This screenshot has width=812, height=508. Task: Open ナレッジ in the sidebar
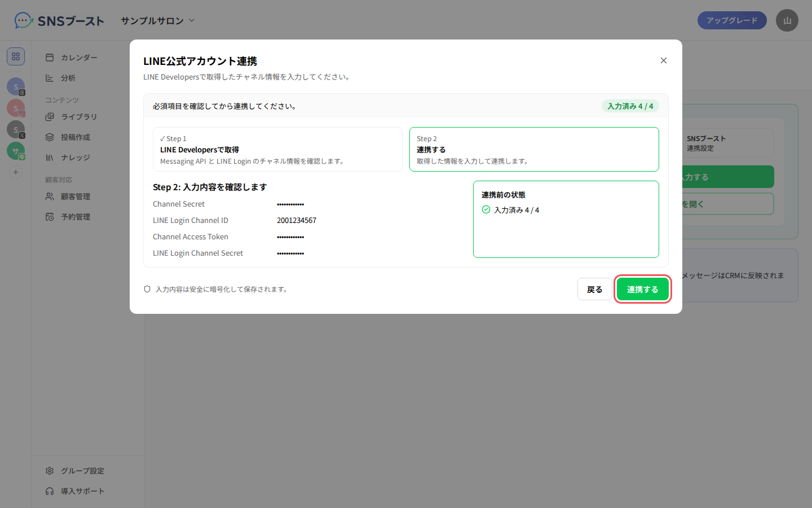click(88, 157)
